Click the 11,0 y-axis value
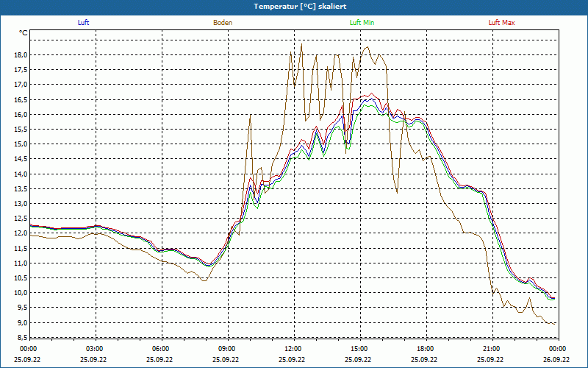Viewport: 588px width, 368px height. click(x=21, y=263)
